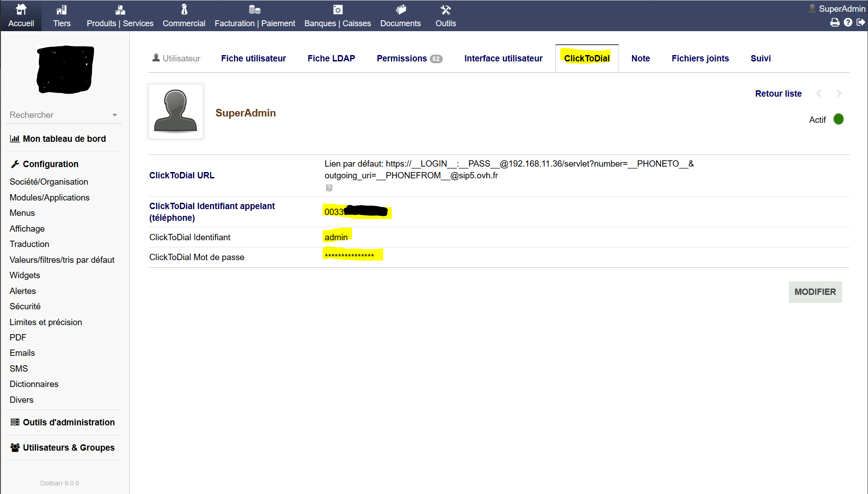
Task: Open Produits | Services menu icon
Action: click(120, 9)
